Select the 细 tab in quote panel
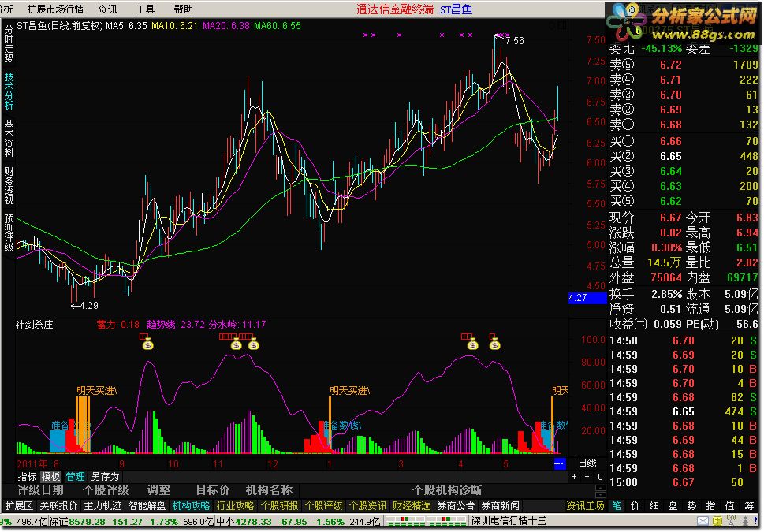Screen dimensions: 764x532 click(x=654, y=506)
